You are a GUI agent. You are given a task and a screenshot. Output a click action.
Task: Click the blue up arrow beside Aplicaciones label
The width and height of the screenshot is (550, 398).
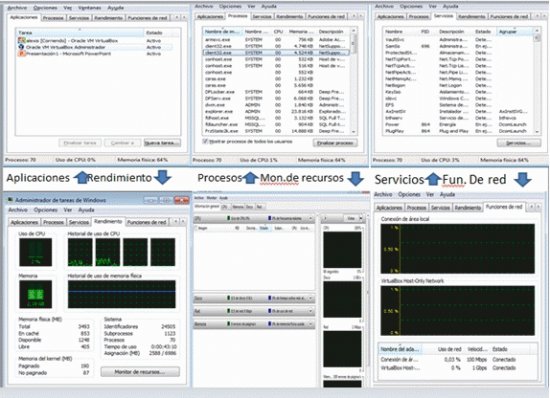point(82,177)
